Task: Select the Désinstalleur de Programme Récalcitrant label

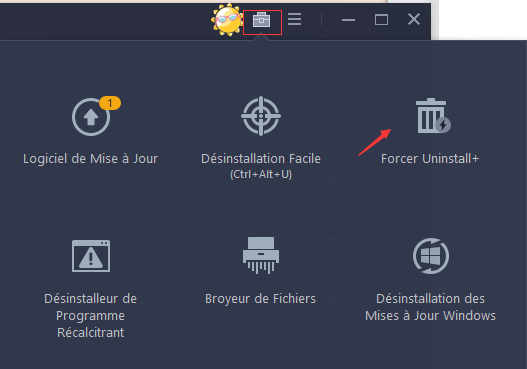Action: [90, 316]
